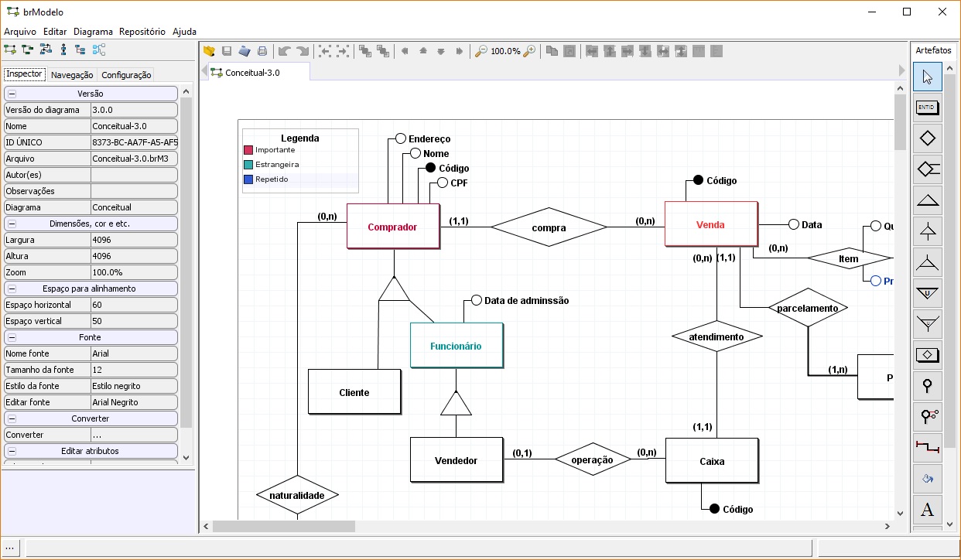Screen dimensions: 961x560
Task: Click the Largura value field
Action: tap(134, 240)
